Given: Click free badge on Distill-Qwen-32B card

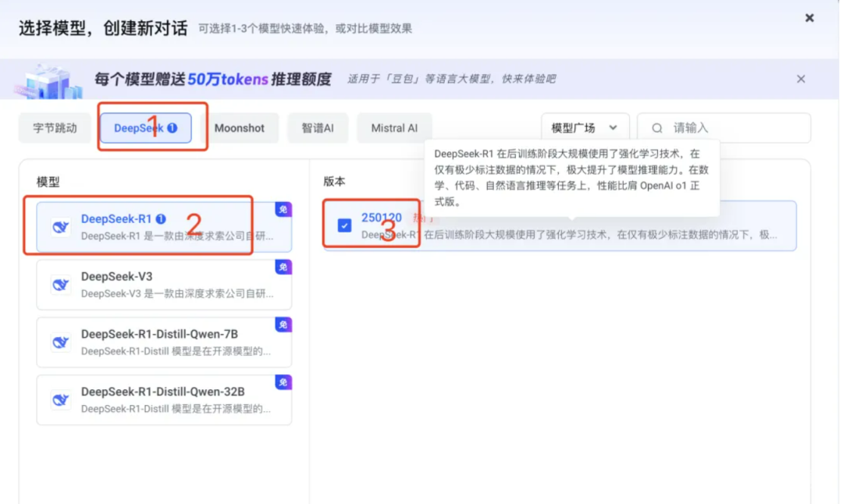Looking at the screenshot, I should point(283,382).
